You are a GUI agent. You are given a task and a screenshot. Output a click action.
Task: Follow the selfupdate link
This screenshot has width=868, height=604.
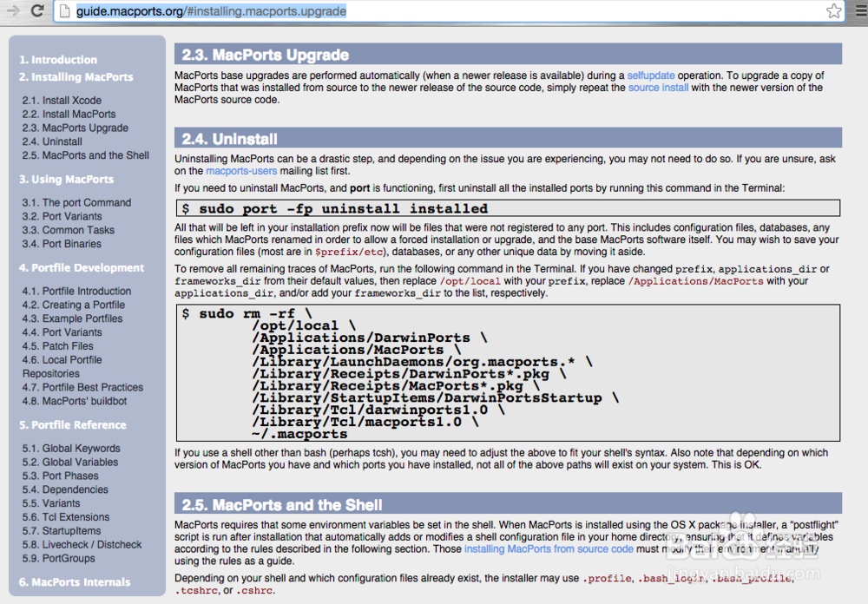[x=651, y=75]
